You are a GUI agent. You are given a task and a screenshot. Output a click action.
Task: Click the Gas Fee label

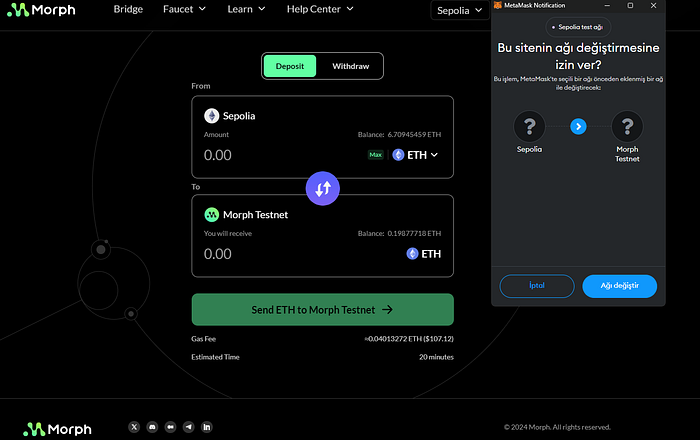tap(204, 339)
